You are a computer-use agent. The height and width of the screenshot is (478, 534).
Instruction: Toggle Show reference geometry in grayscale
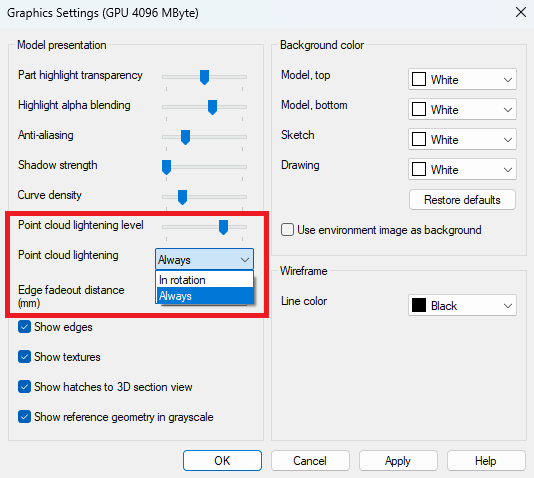tap(25, 417)
